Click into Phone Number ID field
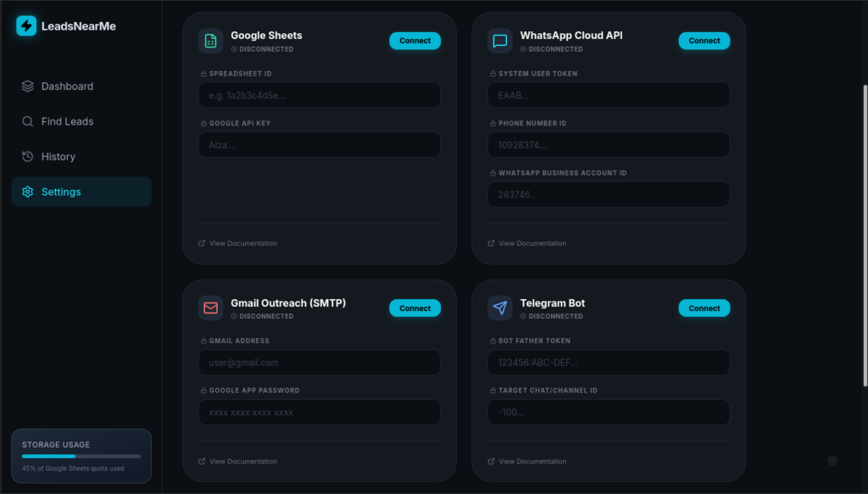This screenshot has height=494, width=868. click(609, 145)
